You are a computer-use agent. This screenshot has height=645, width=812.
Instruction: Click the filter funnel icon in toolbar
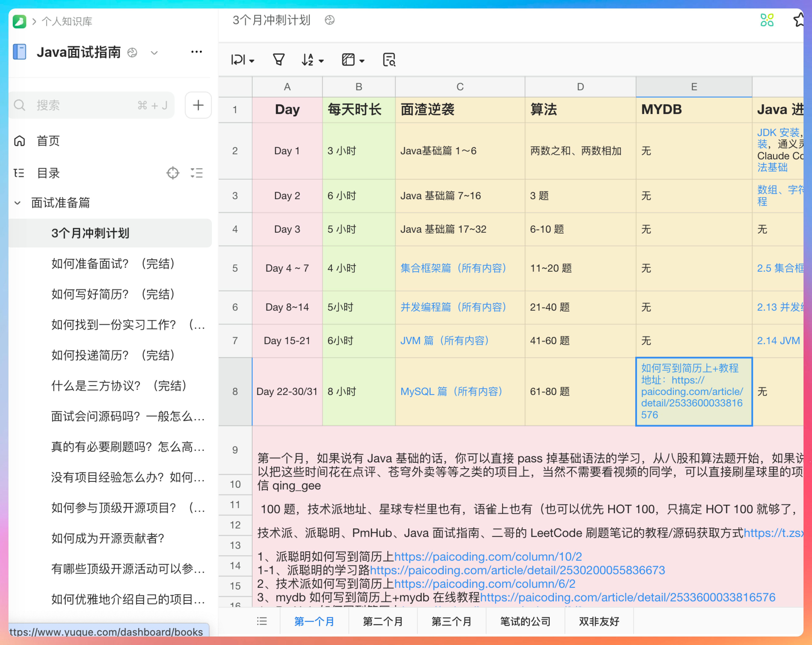click(278, 60)
